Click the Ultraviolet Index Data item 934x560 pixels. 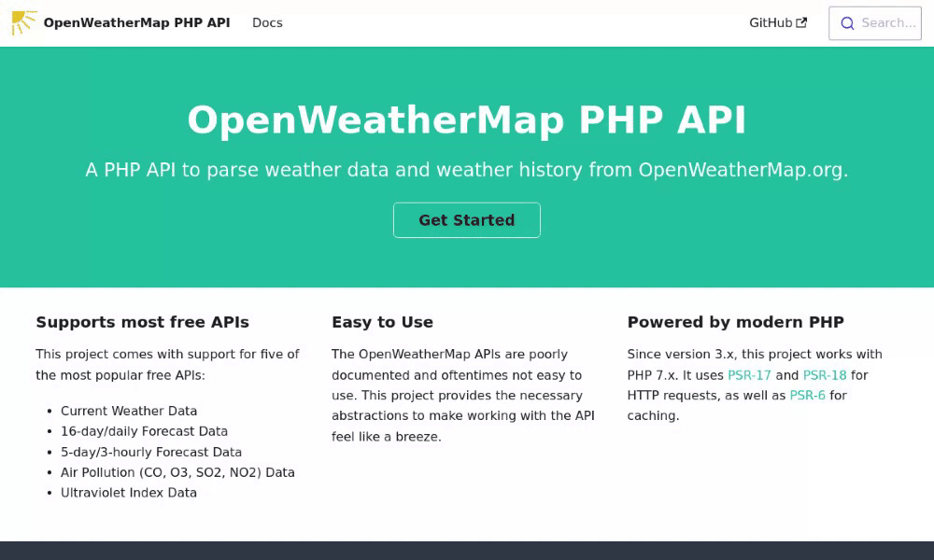pyautogui.click(x=129, y=493)
